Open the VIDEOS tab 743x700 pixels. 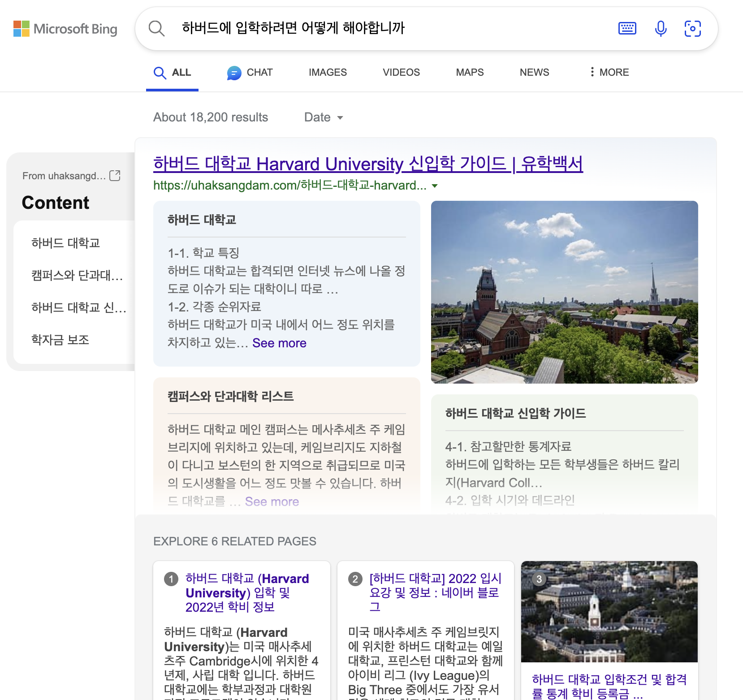pyautogui.click(x=401, y=73)
